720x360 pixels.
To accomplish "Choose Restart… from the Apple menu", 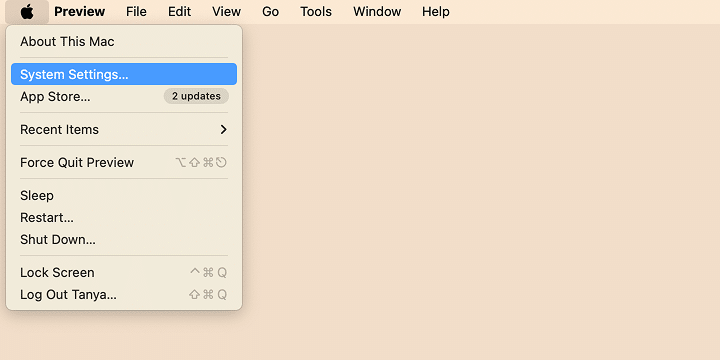I will coord(124,218).
